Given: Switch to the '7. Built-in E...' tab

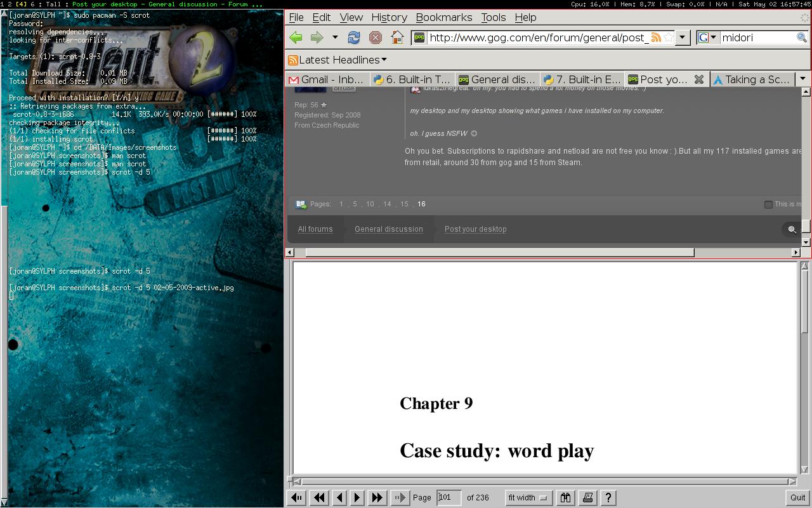Looking at the screenshot, I should pyautogui.click(x=582, y=79).
